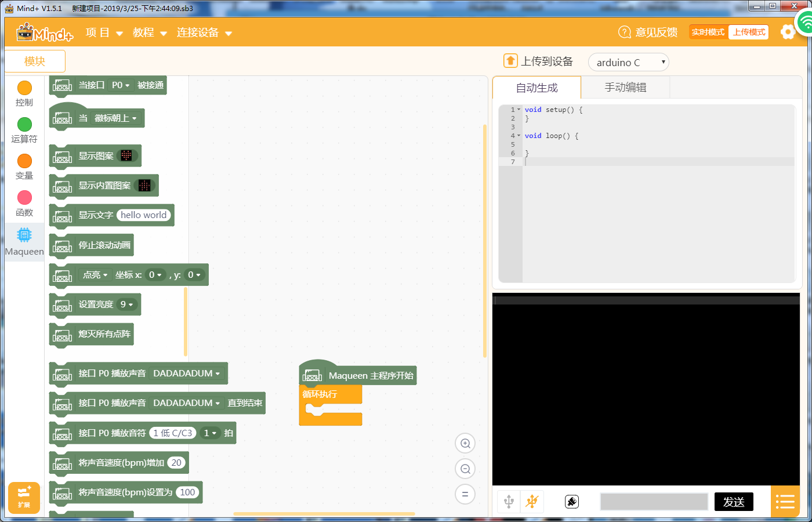This screenshot has height=522, width=812.
Task: Click the 停止滚动动画 block
Action: tap(92, 245)
